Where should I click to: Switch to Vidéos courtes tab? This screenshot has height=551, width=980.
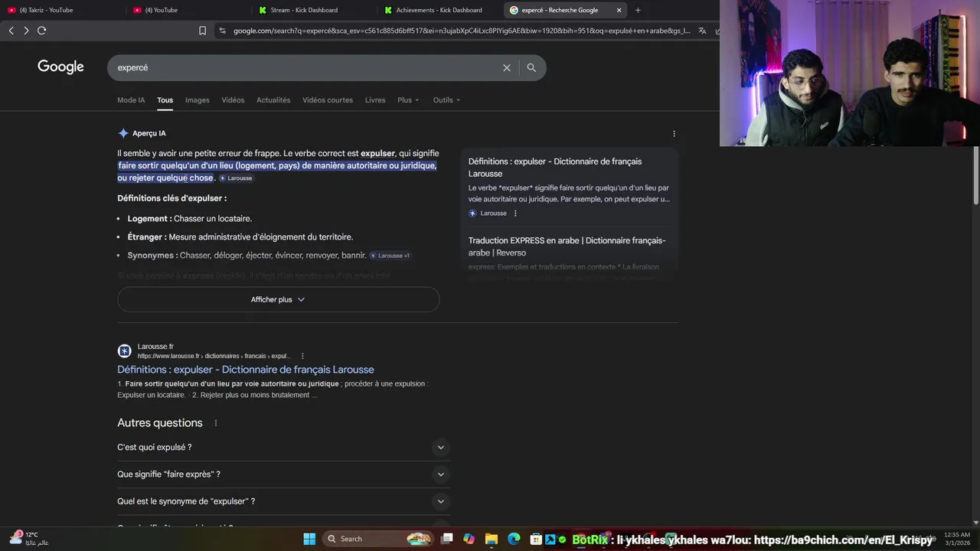[328, 100]
